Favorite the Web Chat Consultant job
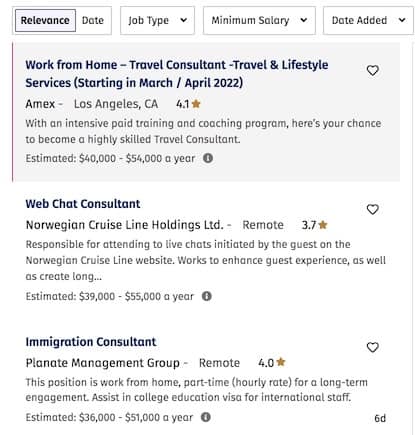415x435 pixels. 373,209
